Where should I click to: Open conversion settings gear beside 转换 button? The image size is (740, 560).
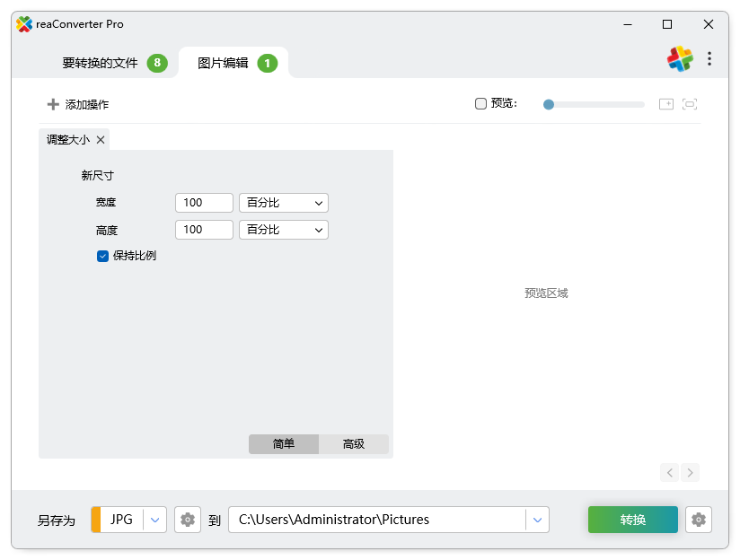pyautogui.click(x=699, y=519)
